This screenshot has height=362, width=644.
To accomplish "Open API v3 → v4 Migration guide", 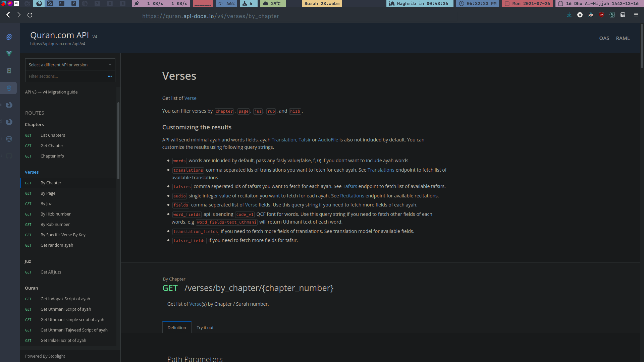I will [51, 92].
